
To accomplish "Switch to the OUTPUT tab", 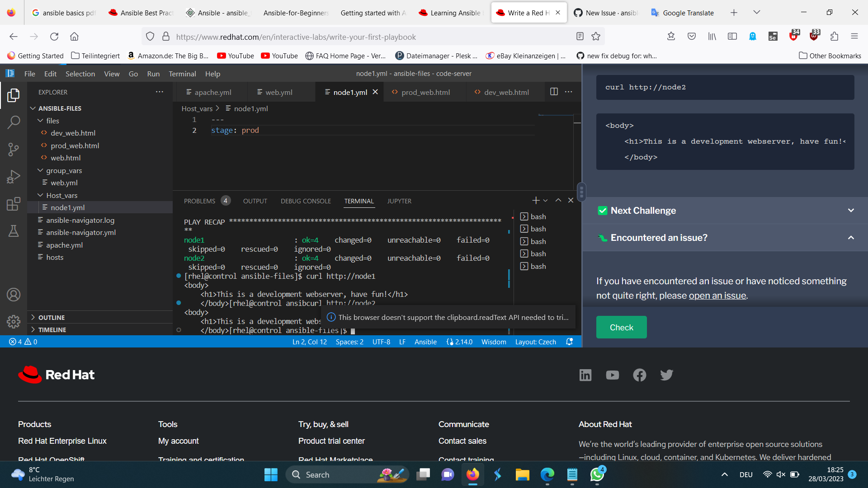I will 255,201.
